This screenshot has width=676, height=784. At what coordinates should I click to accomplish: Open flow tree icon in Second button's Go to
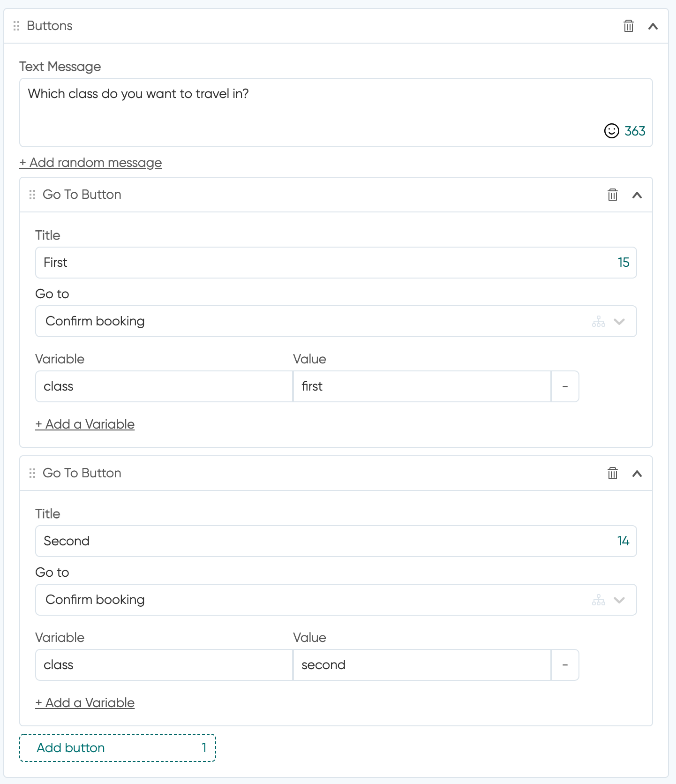pyautogui.click(x=598, y=600)
